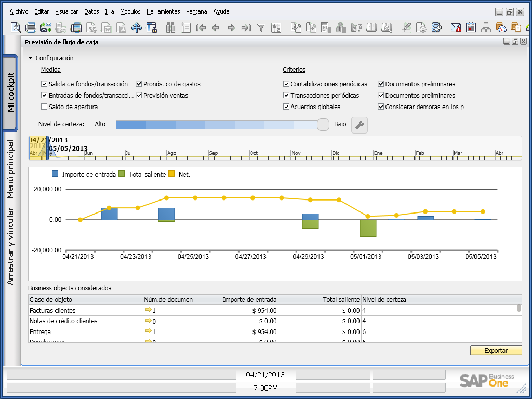532x399 pixels.
Task: Open the Ayuda menu
Action: point(221,11)
